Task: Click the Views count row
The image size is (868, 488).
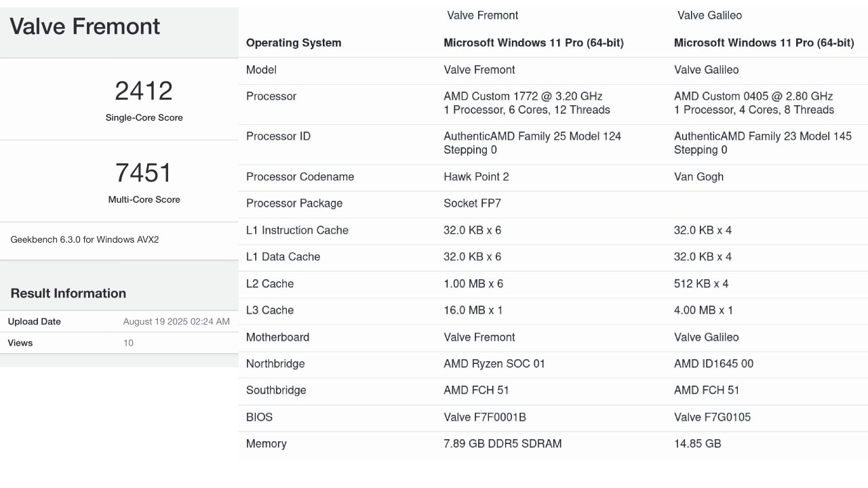Action: point(119,343)
